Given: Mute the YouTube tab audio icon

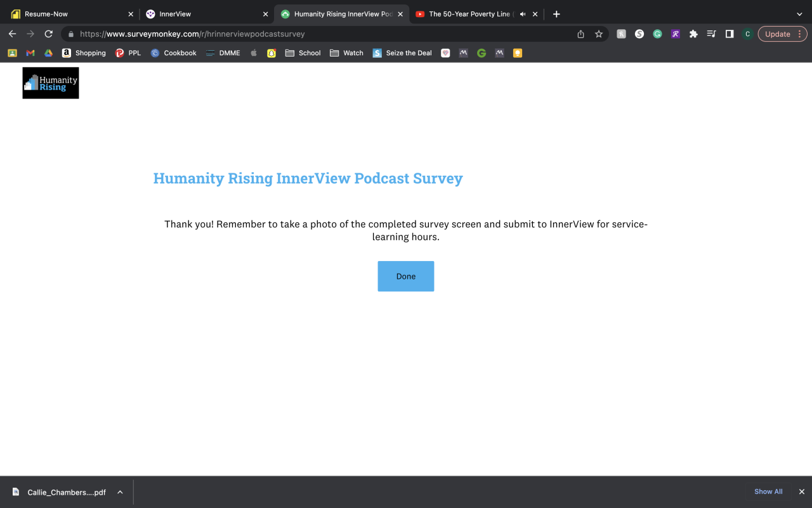Looking at the screenshot, I should 523,14.
